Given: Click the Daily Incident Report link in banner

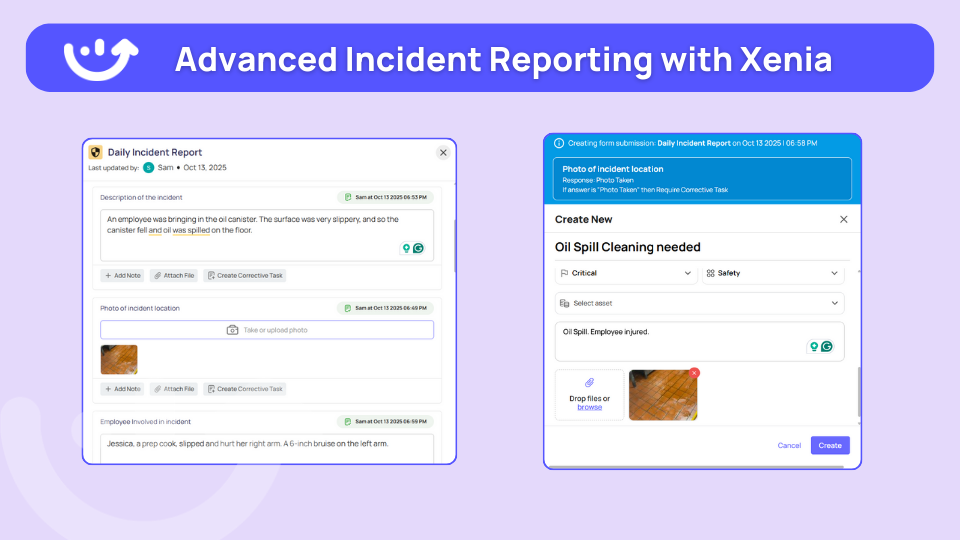Looking at the screenshot, I should coord(694,143).
